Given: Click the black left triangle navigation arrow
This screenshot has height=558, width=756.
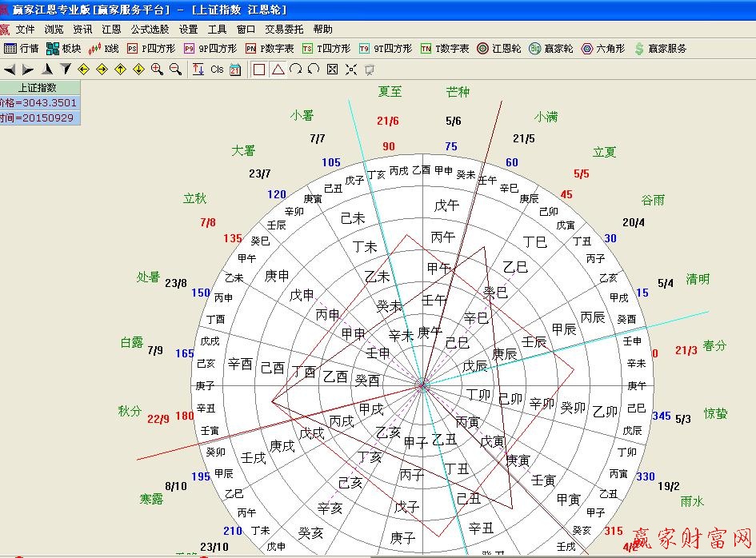Looking at the screenshot, I should pos(10,70).
